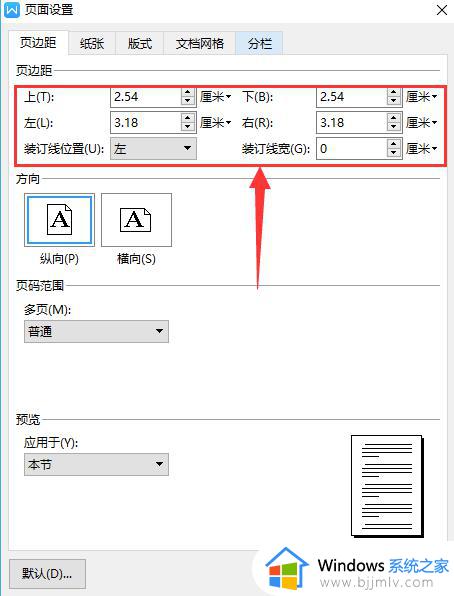
Task: Increase bottom margin with up spinner arrow
Action: [x=394, y=92]
